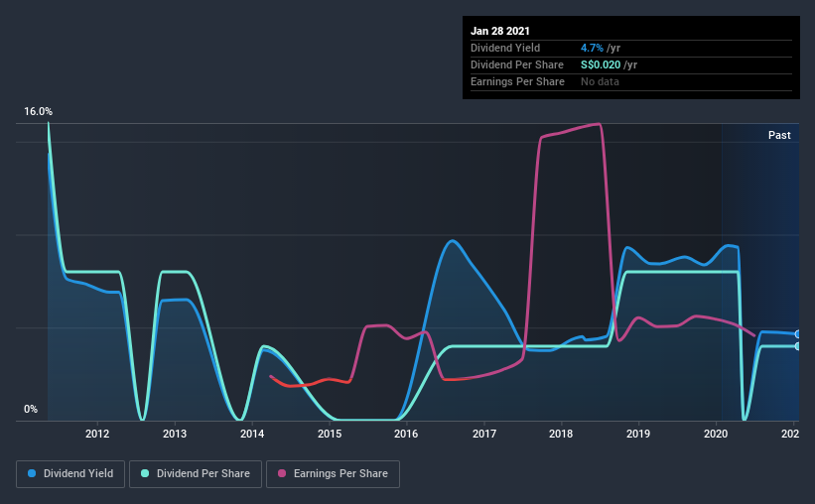The image size is (815, 504).
Task: Click the 0% y-axis label
Action: [31, 410]
